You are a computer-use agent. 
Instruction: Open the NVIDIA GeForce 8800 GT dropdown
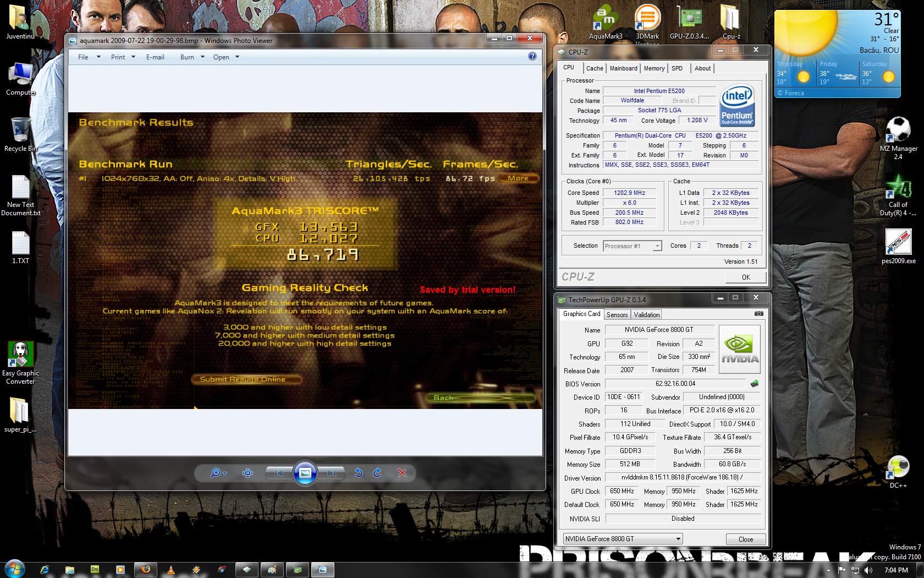point(623,539)
